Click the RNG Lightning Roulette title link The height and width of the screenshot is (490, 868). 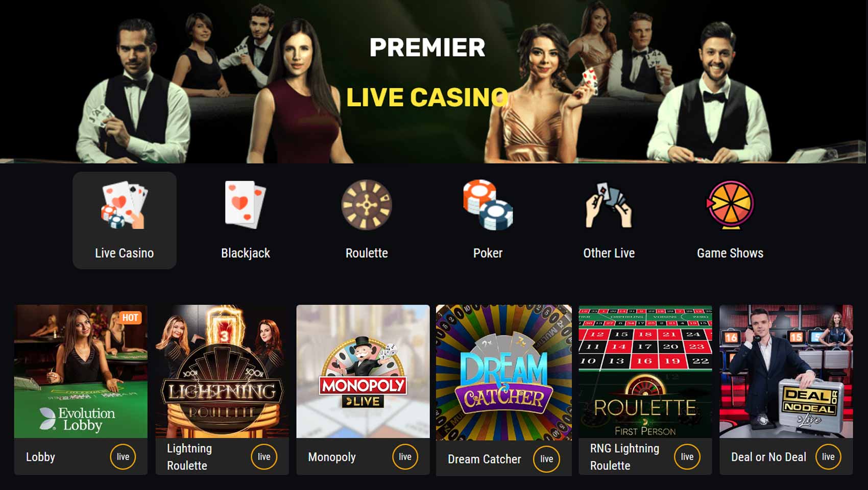[x=624, y=457]
